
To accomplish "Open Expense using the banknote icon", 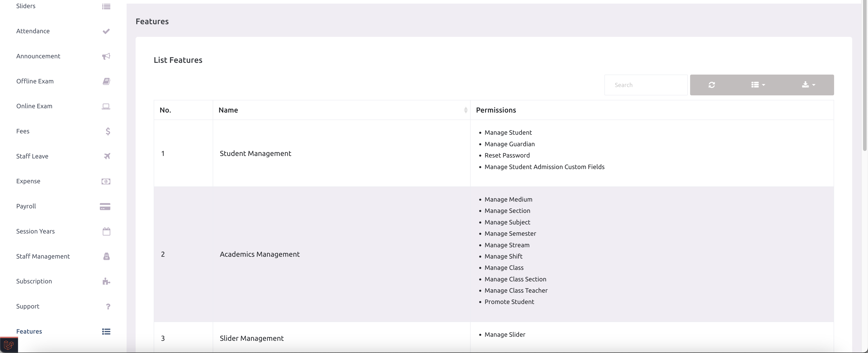I will tap(106, 181).
